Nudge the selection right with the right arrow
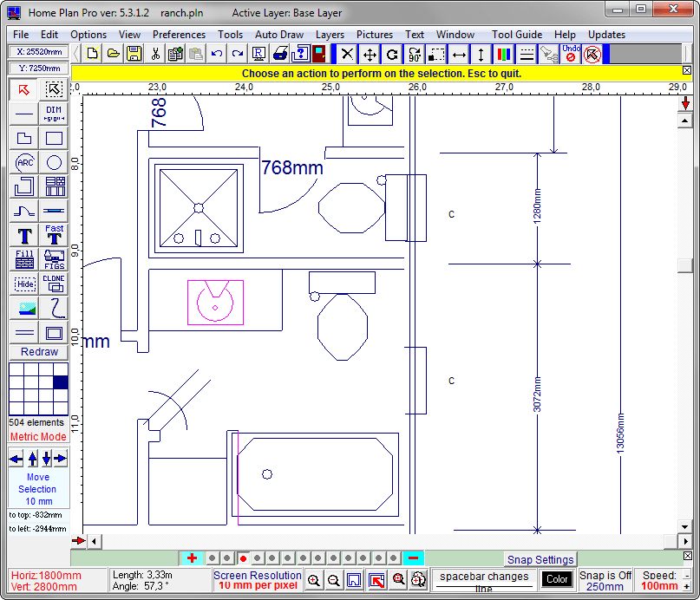700x600 pixels. pyautogui.click(x=61, y=459)
